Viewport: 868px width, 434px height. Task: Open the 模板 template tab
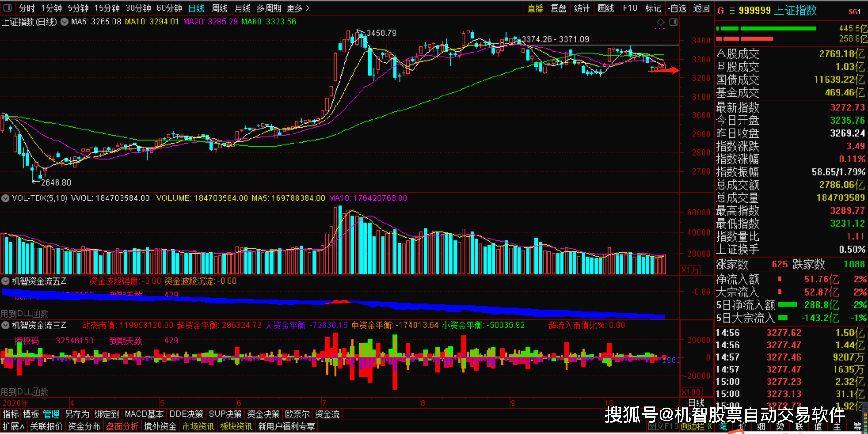[31, 414]
